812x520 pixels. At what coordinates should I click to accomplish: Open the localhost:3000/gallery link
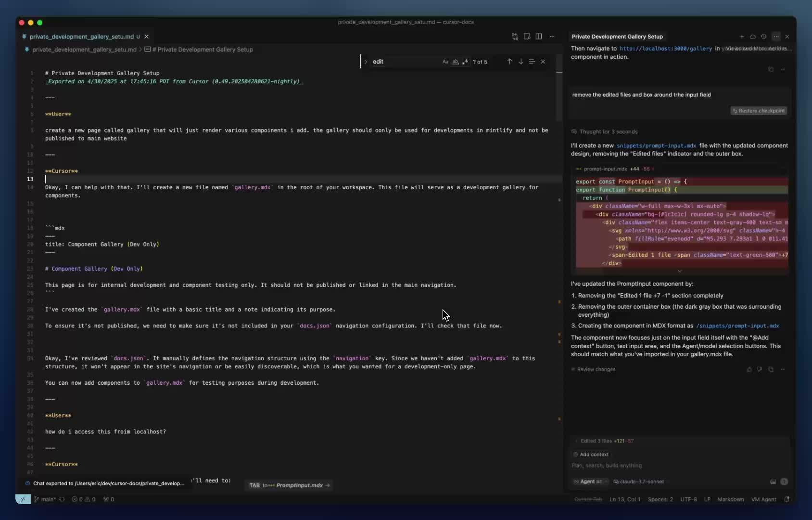click(665, 49)
